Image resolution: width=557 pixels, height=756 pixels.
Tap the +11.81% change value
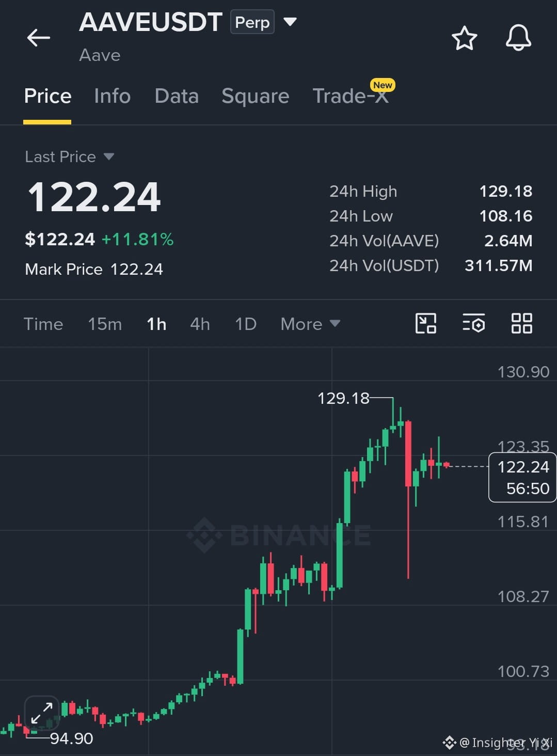tap(137, 239)
